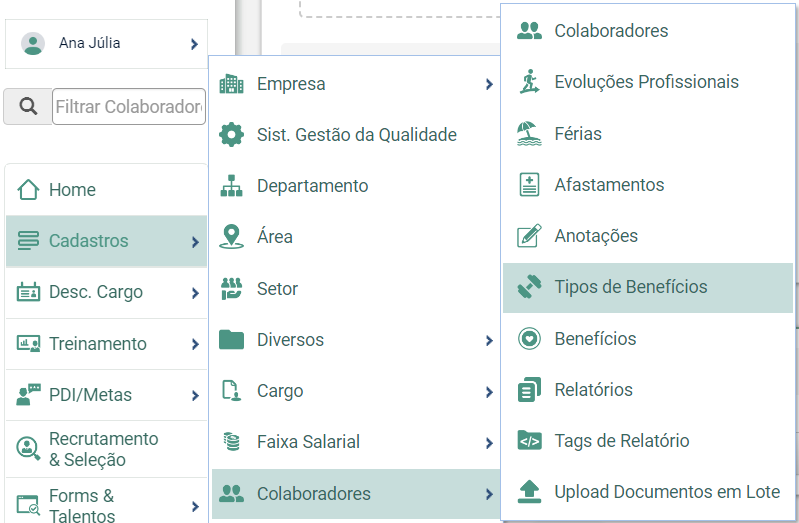Click the Férias beach umbrella icon

529,134
